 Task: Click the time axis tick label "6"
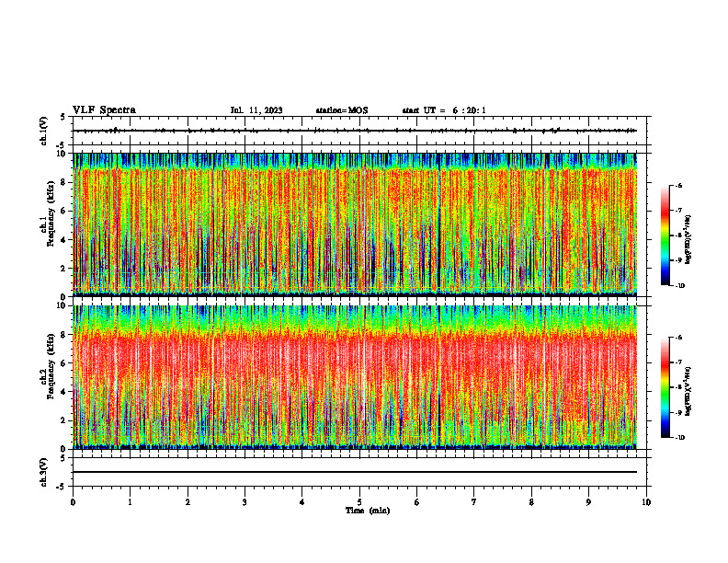pyautogui.click(x=417, y=502)
